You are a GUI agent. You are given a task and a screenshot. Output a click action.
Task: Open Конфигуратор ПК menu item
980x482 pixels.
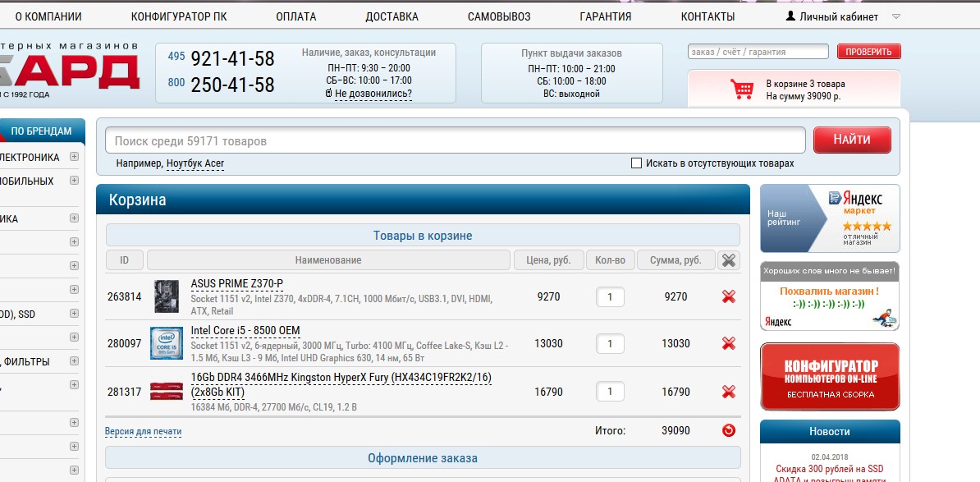[x=178, y=16]
